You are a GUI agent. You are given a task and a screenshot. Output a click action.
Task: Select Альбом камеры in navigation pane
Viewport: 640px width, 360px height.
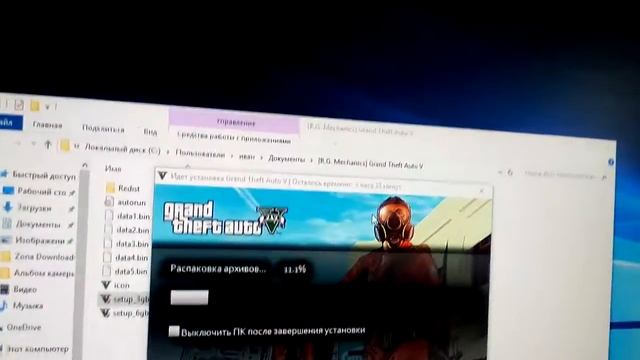[44, 273]
